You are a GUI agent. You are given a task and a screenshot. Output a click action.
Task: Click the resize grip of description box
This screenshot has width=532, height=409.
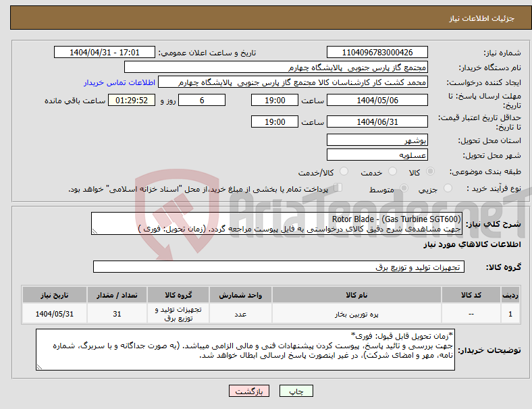click(x=95, y=231)
